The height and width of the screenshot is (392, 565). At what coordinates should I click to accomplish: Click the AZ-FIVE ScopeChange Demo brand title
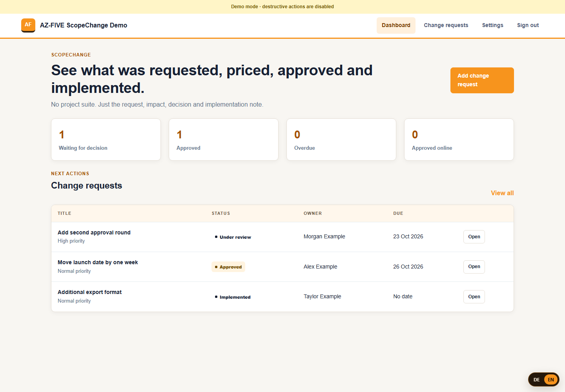pyautogui.click(x=84, y=25)
